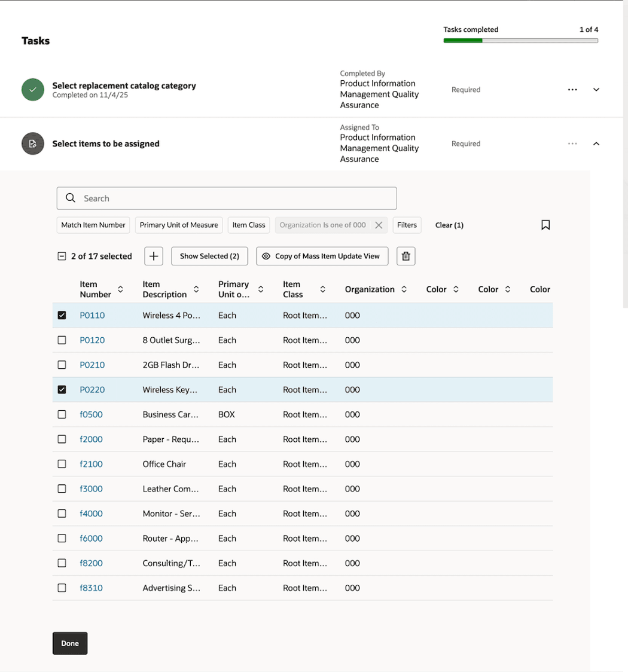Check the f4000 row checkbox
Viewport: 628px width, 672px height.
[62, 514]
